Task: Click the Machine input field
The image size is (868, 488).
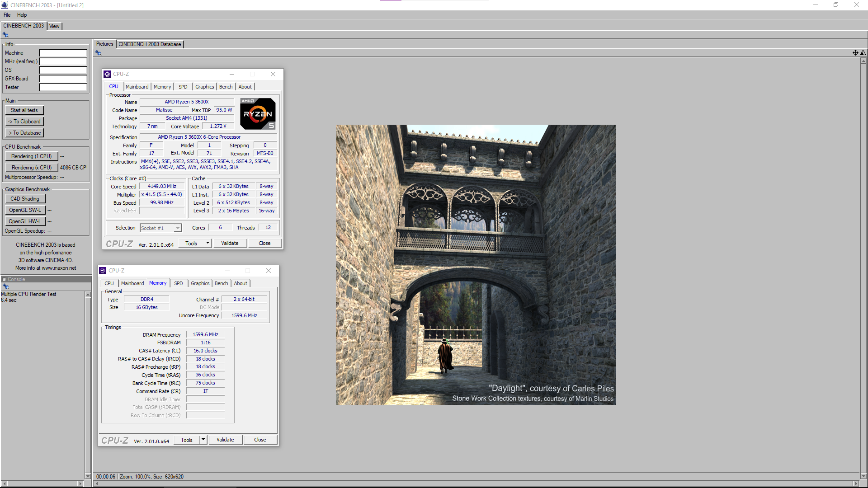Action: pos(63,53)
